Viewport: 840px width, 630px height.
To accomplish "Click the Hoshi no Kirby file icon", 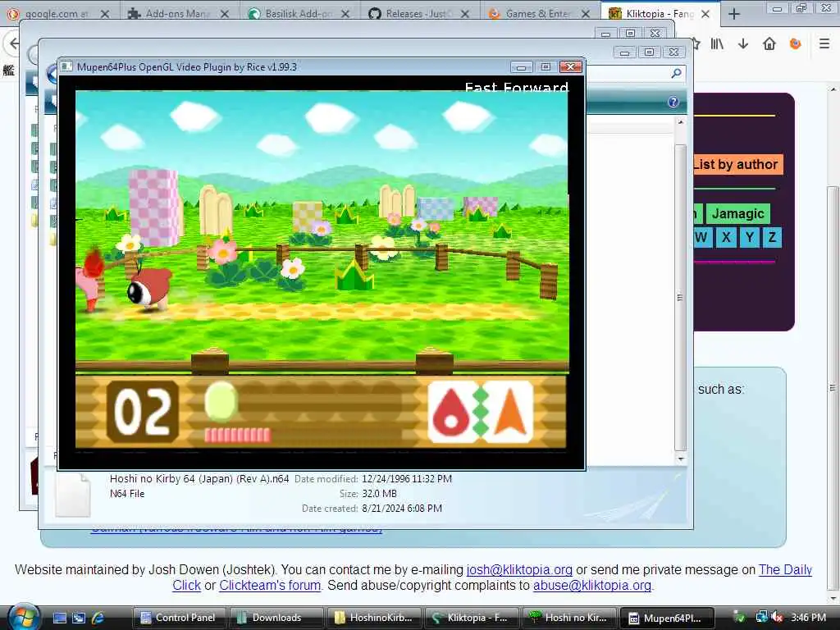I will coord(73,495).
